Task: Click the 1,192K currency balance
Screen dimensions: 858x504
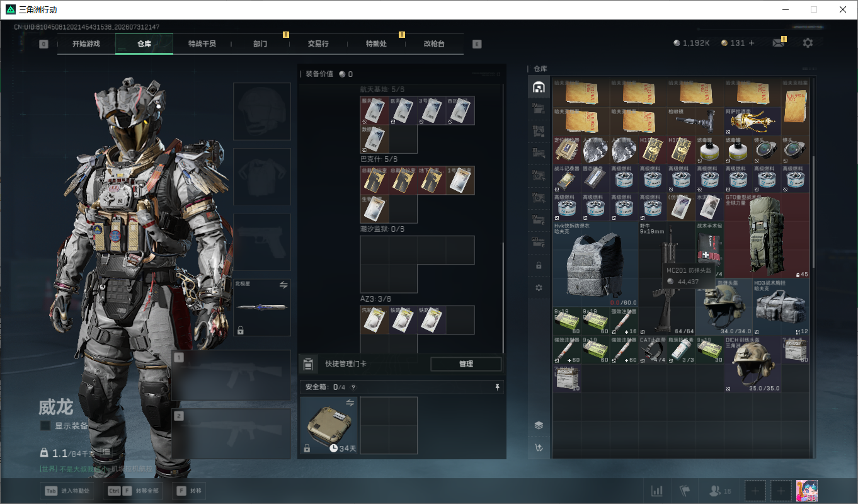Action: point(692,43)
